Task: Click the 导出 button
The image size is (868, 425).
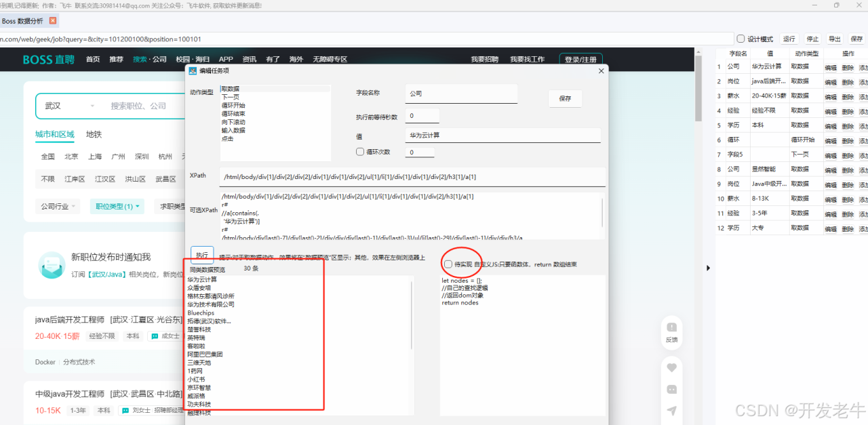Action: 835,39
